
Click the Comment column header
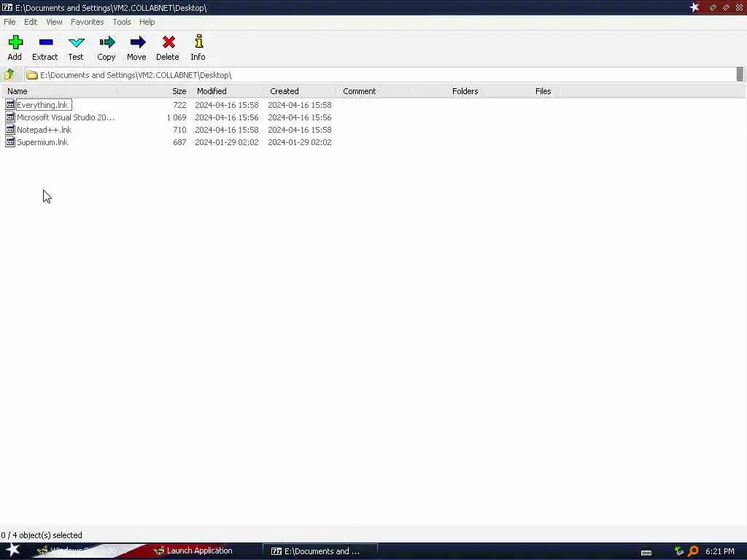pos(373,91)
